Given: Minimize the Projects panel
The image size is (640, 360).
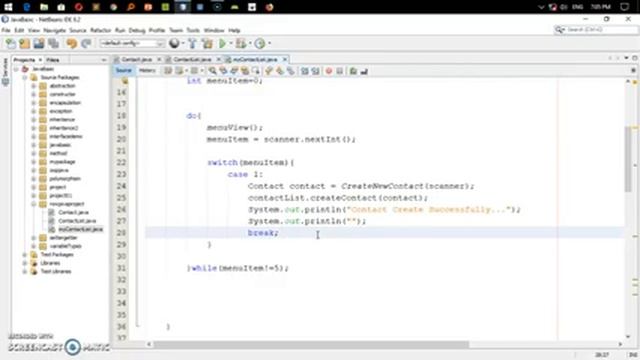Looking at the screenshot, I should coord(103,60).
